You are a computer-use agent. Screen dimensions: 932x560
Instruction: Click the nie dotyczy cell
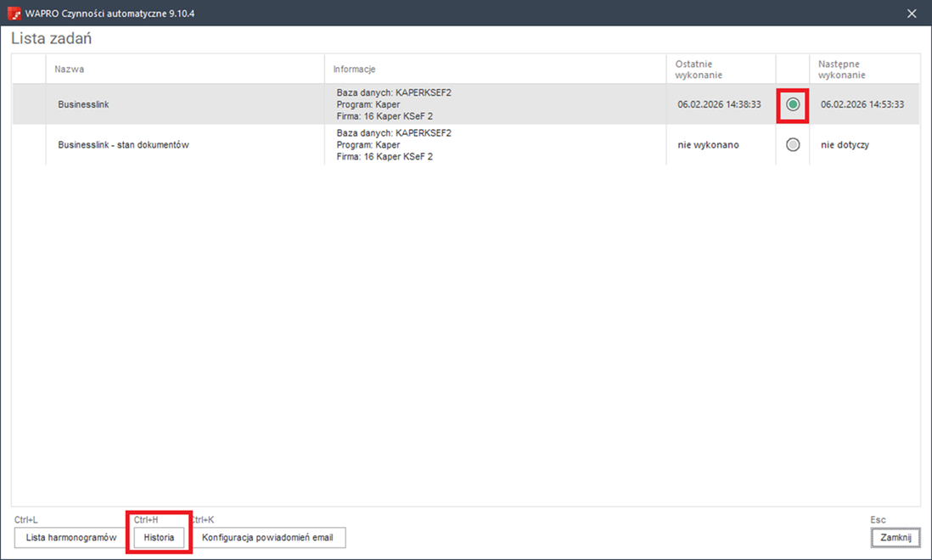pos(845,145)
